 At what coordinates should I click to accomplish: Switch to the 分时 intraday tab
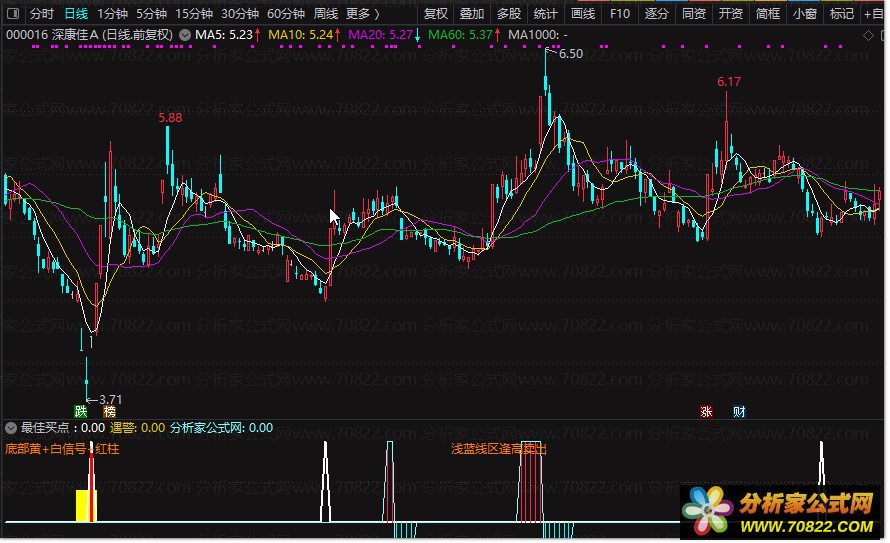[x=41, y=14]
